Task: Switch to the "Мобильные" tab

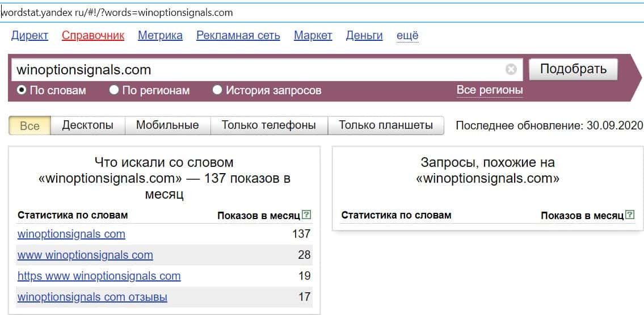Action: pyautogui.click(x=167, y=125)
